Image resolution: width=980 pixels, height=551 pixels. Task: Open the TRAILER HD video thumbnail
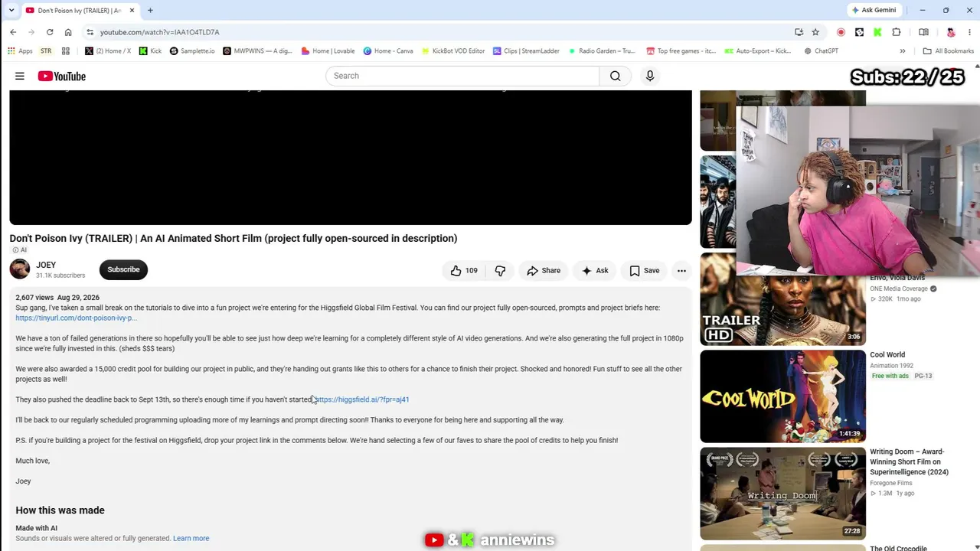pyautogui.click(x=782, y=299)
